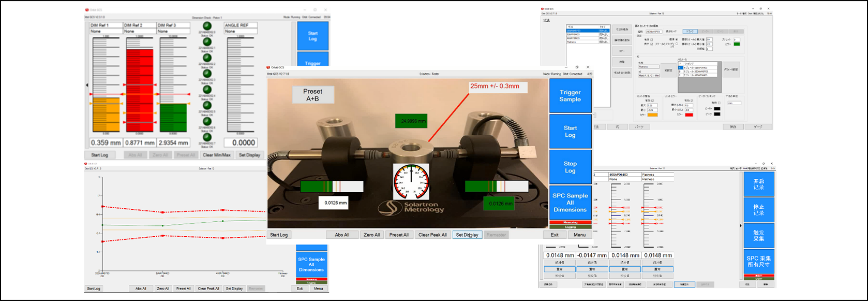Click the green color swatch in the Japanese settings
This screenshot has width=868, height=301.
[737, 44]
